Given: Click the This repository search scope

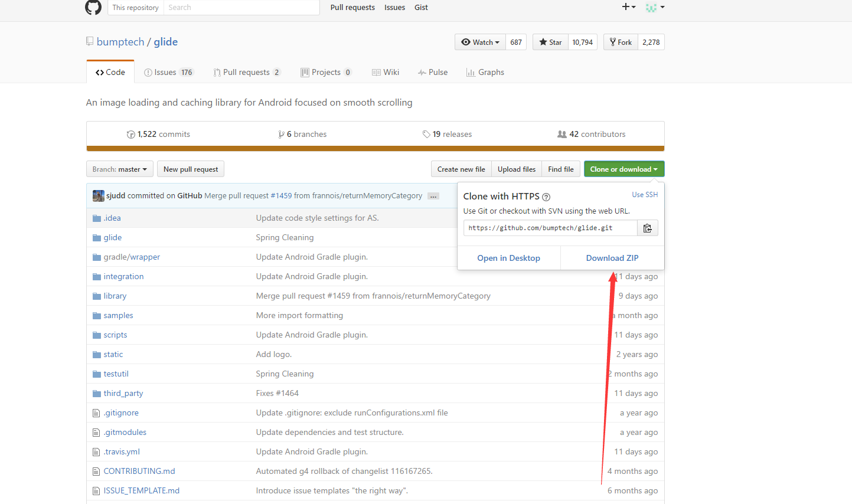Looking at the screenshot, I should pos(135,7).
